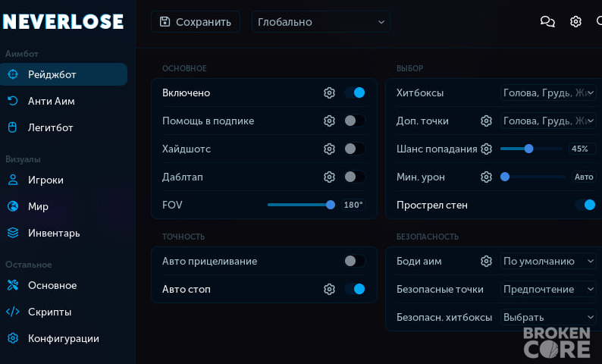Open the top-right settings gear icon
The image size is (602, 364).
(x=575, y=21)
